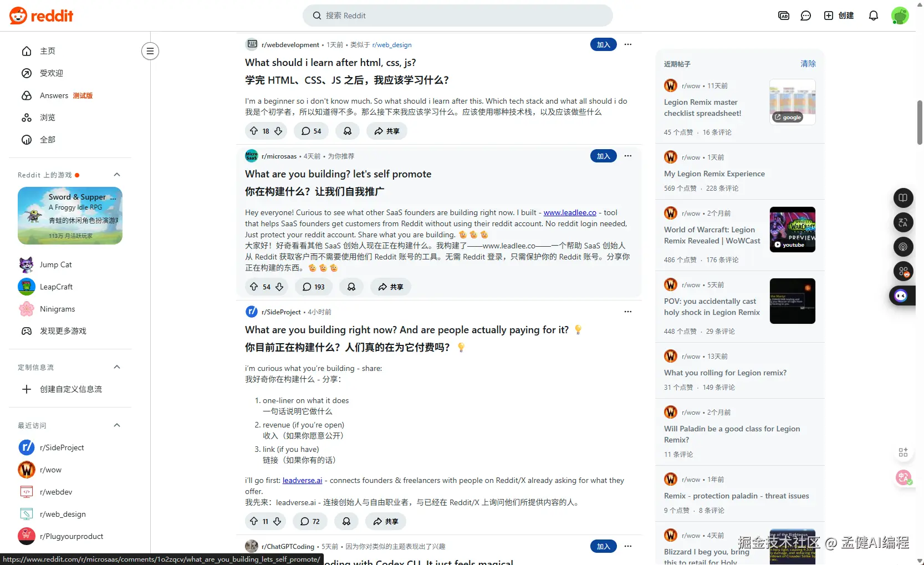Downvote the 'let's self promote' post
Image resolution: width=924 pixels, height=565 pixels.
click(x=279, y=287)
